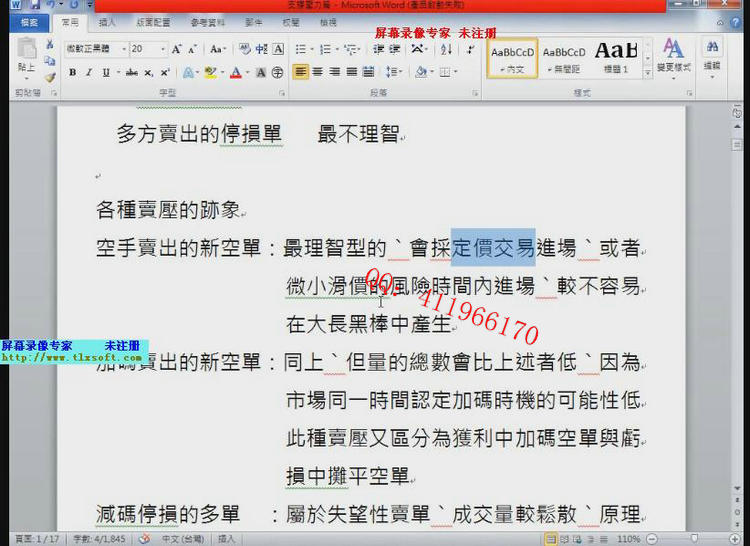Viewport: 750px width, 546px height.
Task: Click the Cut scissors icon
Action: pos(50,45)
